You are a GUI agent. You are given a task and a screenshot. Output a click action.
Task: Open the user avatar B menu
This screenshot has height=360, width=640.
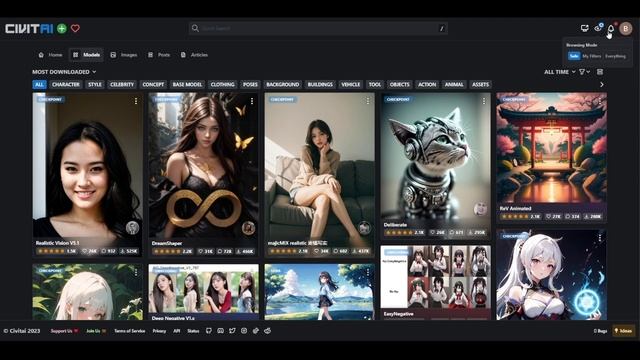(625, 28)
